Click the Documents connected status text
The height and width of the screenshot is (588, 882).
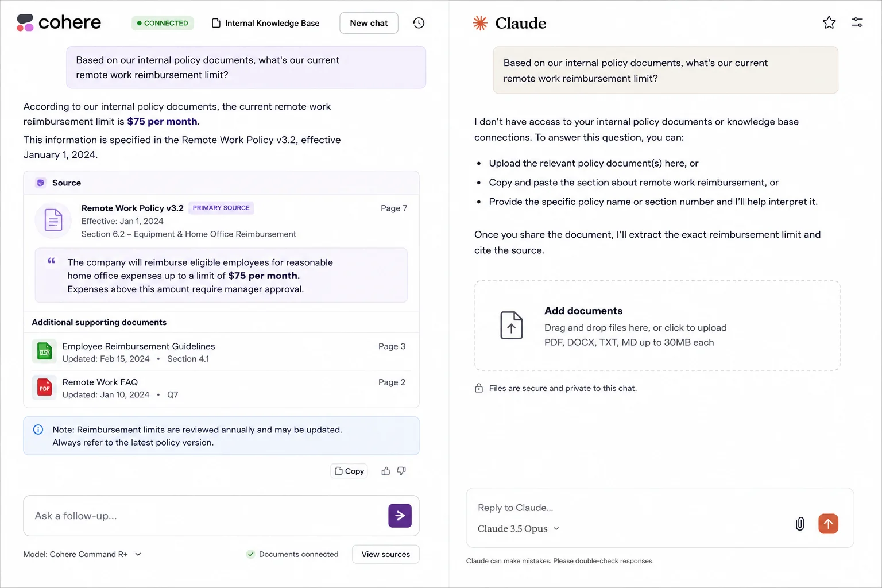tap(299, 554)
